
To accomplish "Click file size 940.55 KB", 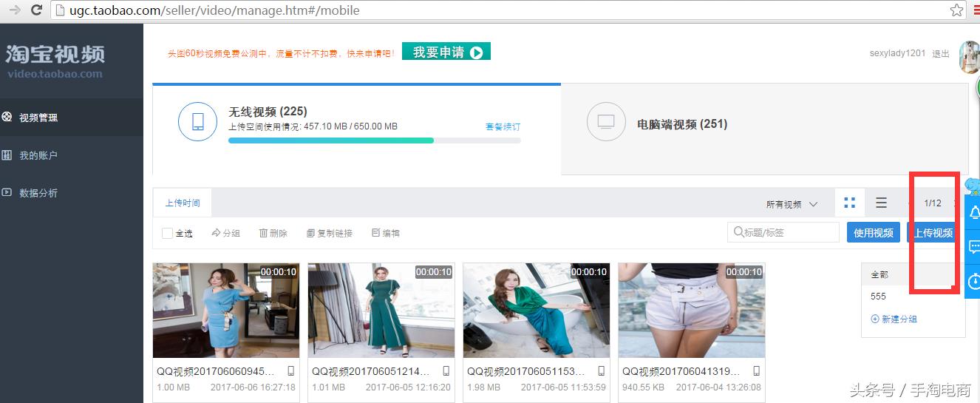I will pos(643,387).
